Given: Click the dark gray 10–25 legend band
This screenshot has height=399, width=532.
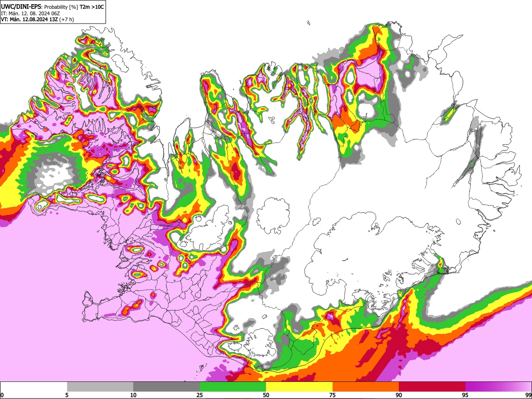Looking at the screenshot, I should 167,387.
